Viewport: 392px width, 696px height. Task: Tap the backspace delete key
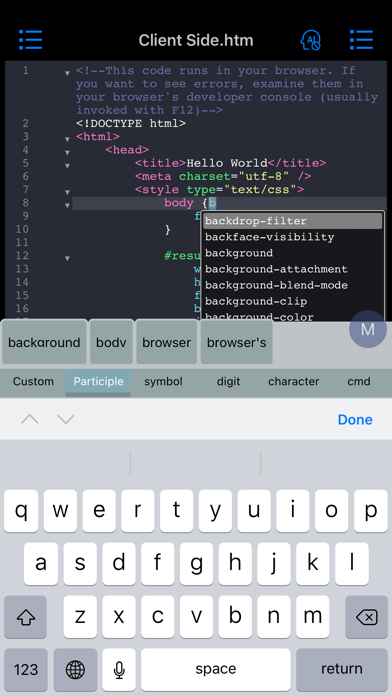[367, 617]
